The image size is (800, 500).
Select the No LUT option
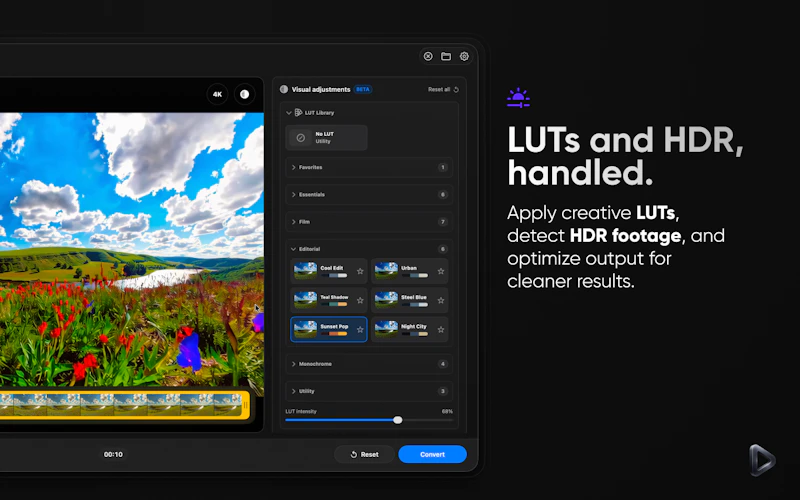327,138
